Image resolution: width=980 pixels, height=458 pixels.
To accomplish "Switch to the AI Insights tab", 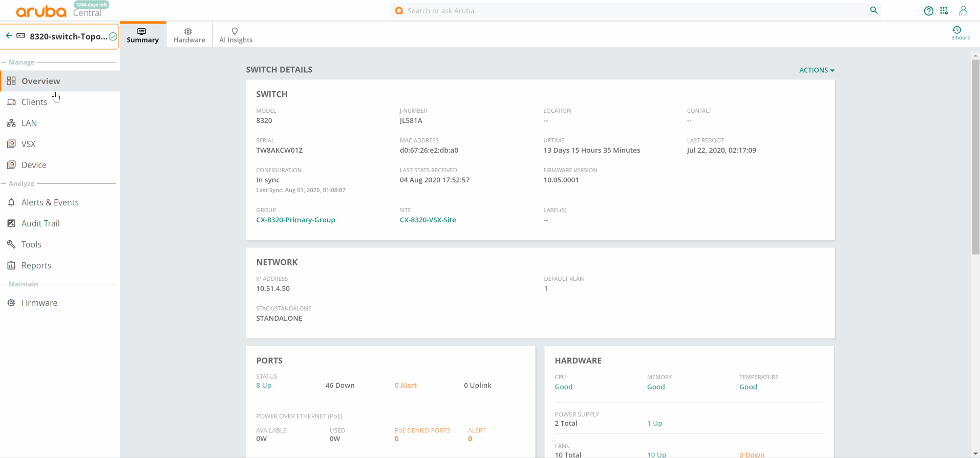I will [x=236, y=35].
